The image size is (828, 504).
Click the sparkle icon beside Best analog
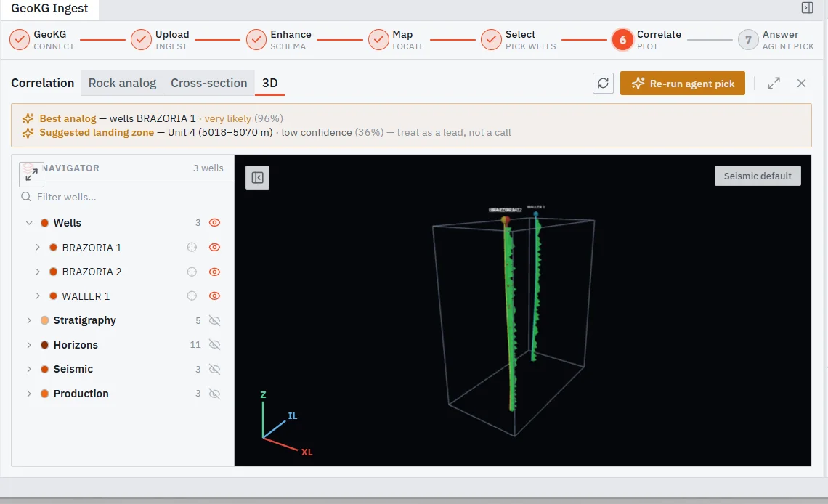(x=28, y=119)
